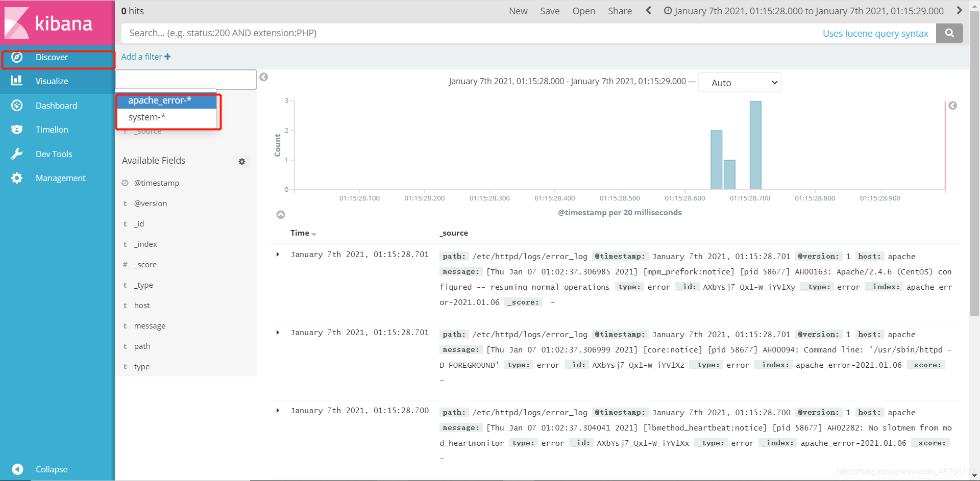The height and width of the screenshot is (481, 980).
Task: Select the path field
Action: (x=142, y=346)
